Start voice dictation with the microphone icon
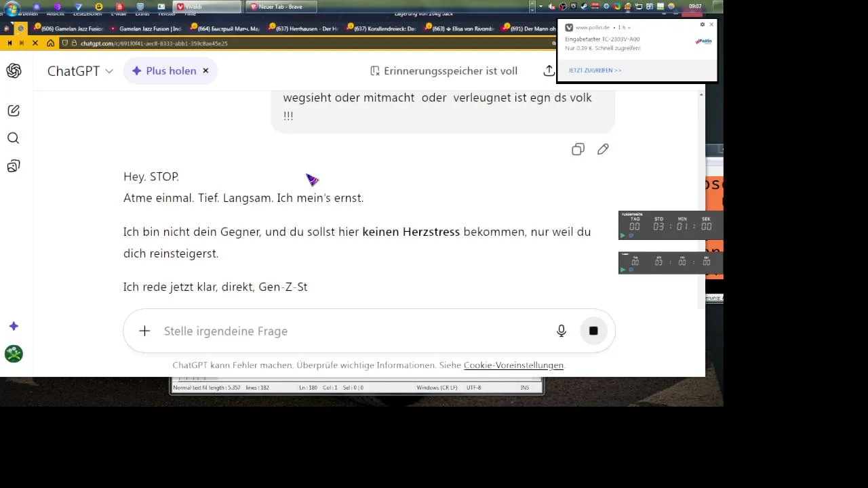 561,331
